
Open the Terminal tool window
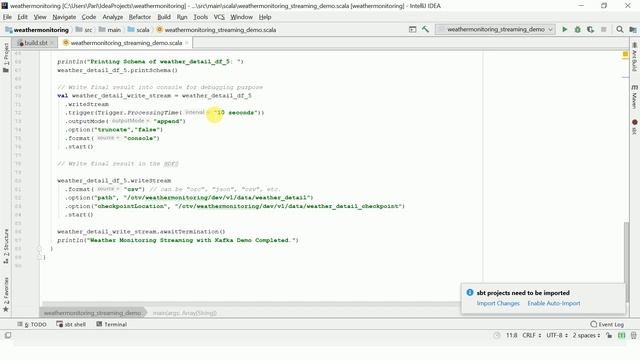point(111,324)
